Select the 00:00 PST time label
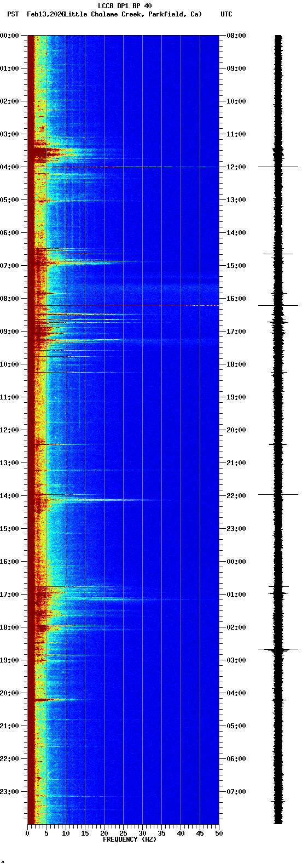Viewport: 302px width, 868px height. (9, 36)
